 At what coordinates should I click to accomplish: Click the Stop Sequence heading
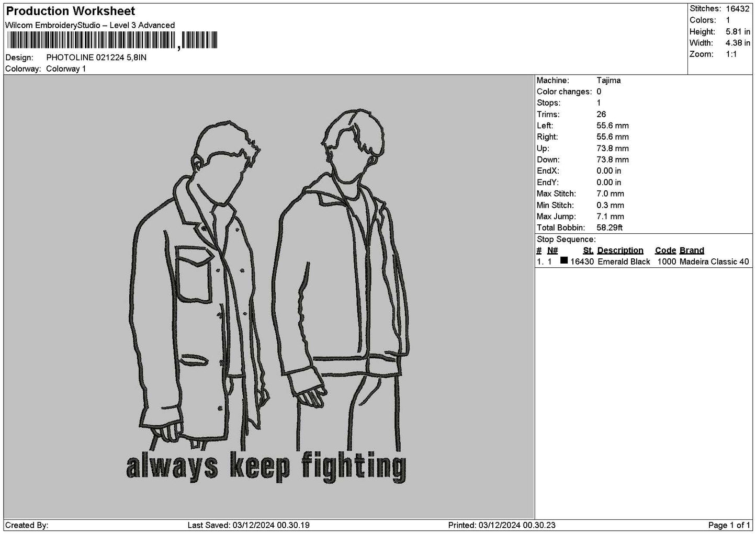pyautogui.click(x=566, y=240)
